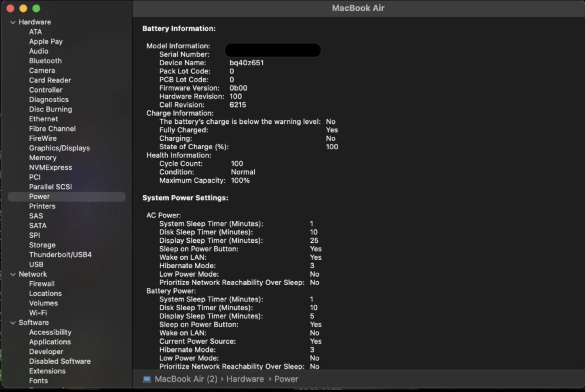Screen dimensions: 585x392
Task: Show Storage information
Action: click(x=42, y=245)
